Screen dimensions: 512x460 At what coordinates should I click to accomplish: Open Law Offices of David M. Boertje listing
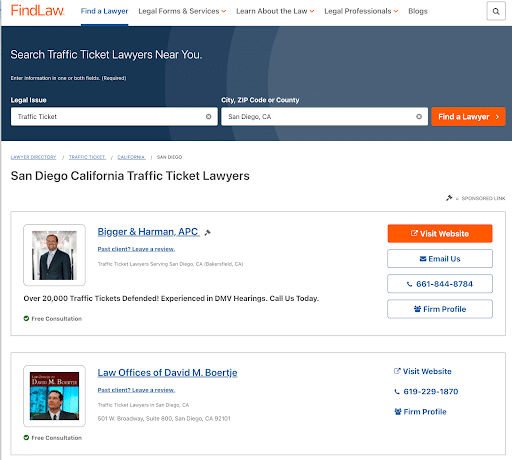[x=167, y=373]
